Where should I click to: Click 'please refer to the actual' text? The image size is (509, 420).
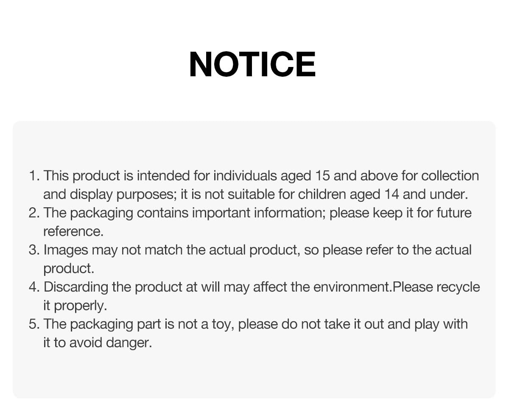click(397, 250)
